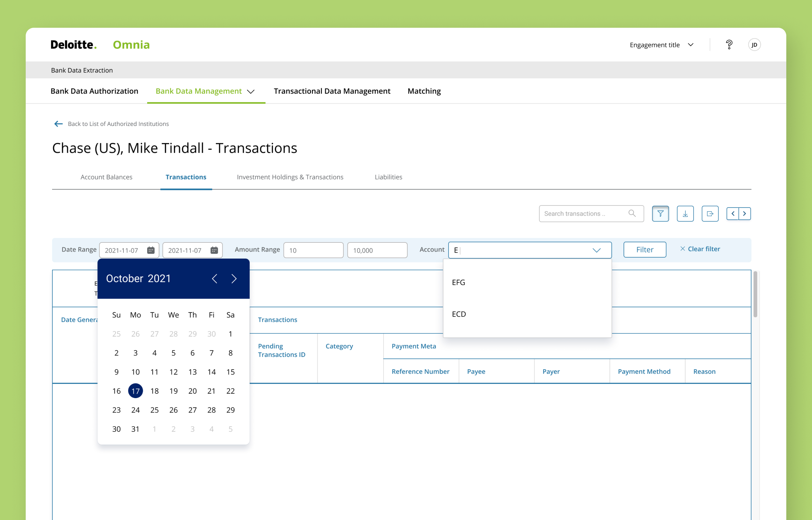Image resolution: width=812 pixels, height=520 pixels.
Task: Switch to Account Balances tab
Action: (x=106, y=177)
